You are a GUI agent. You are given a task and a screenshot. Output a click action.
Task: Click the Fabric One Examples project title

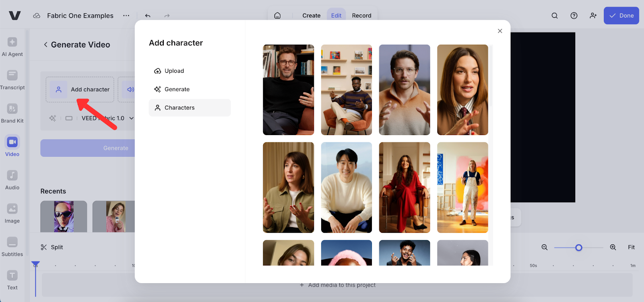pos(80,16)
